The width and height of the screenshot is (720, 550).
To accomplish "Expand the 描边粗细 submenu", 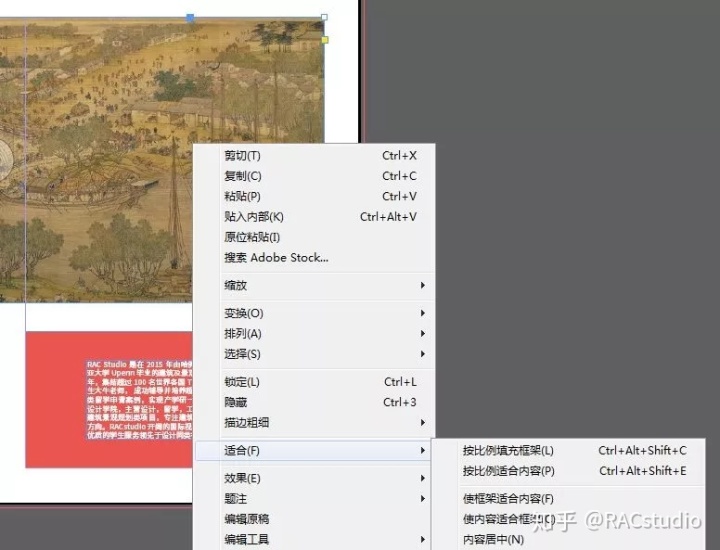I will (315, 422).
